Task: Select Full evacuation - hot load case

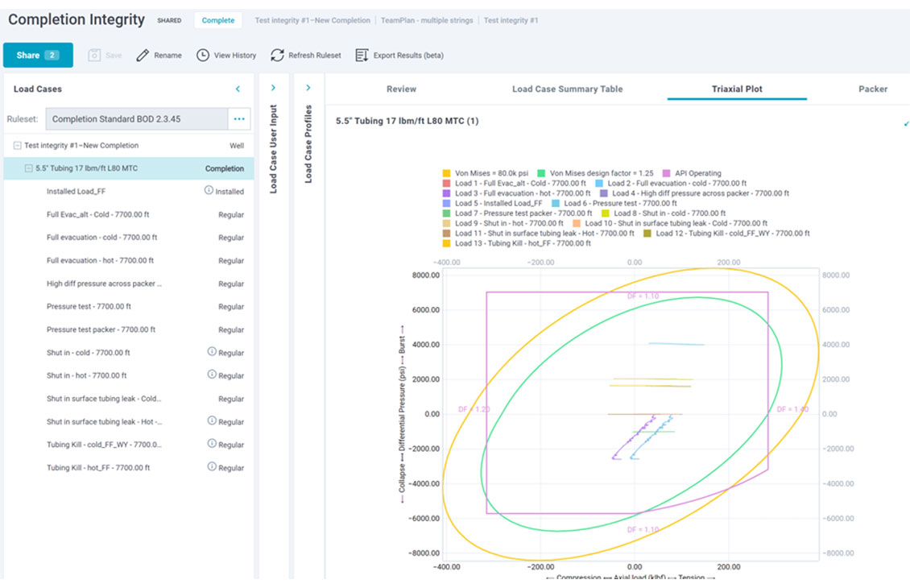Action: (100, 261)
